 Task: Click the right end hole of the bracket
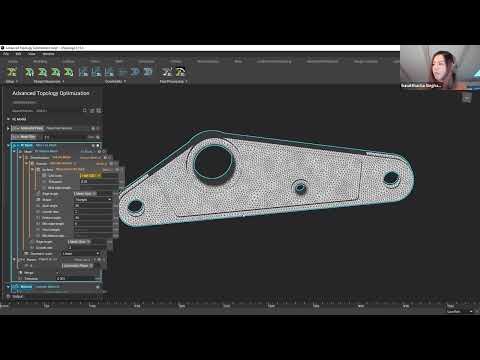[391, 178]
